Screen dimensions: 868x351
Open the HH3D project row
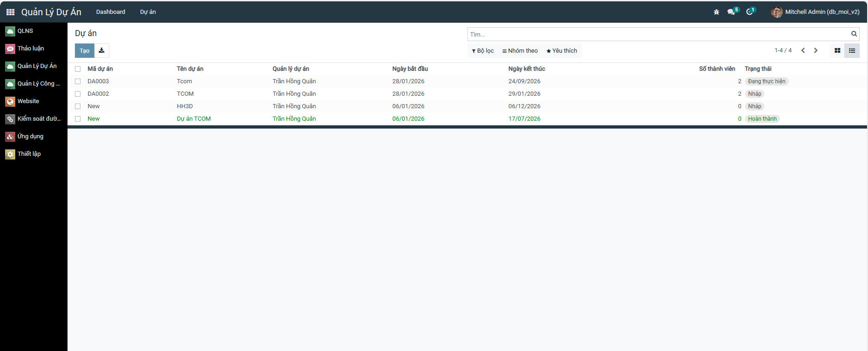coord(467,106)
